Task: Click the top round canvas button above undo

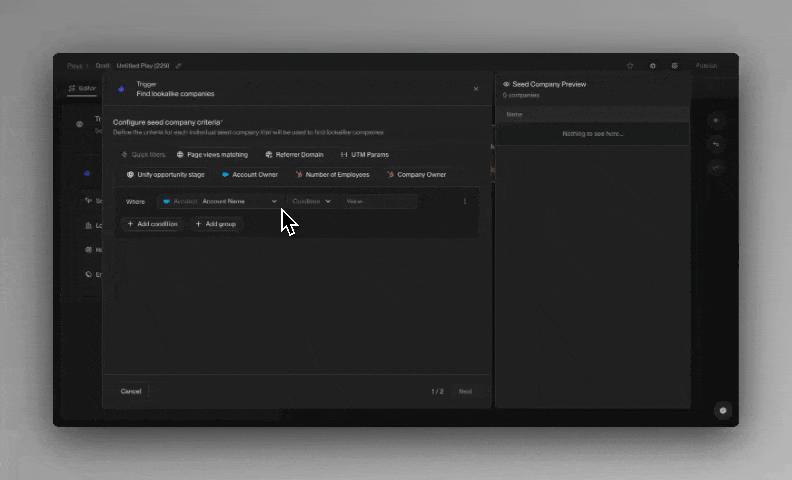Action: (x=716, y=121)
